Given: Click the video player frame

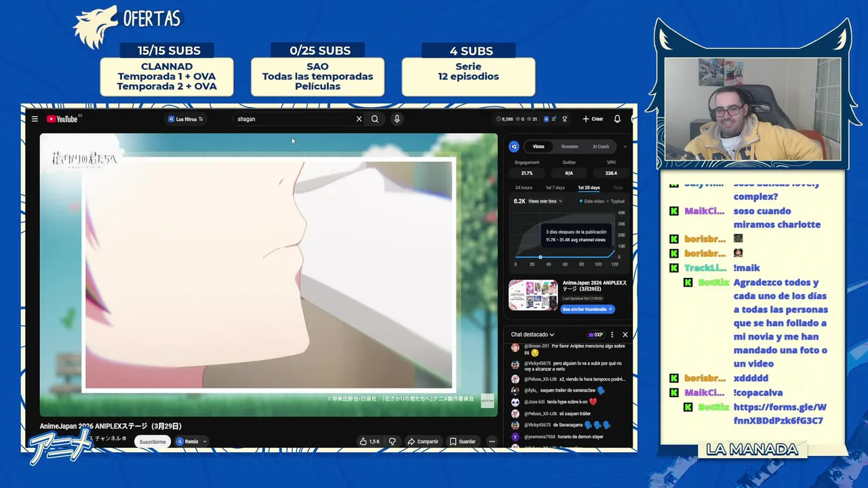Looking at the screenshot, I should 269,274.
